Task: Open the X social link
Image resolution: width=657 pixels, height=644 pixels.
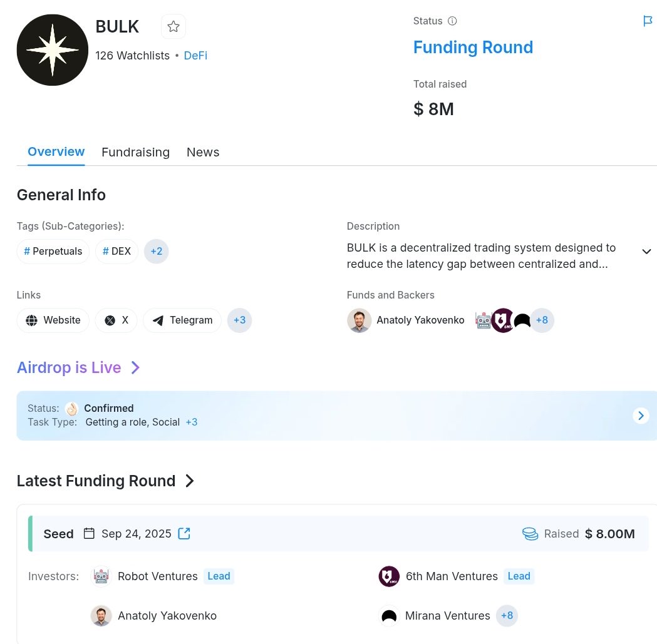Action: point(116,320)
